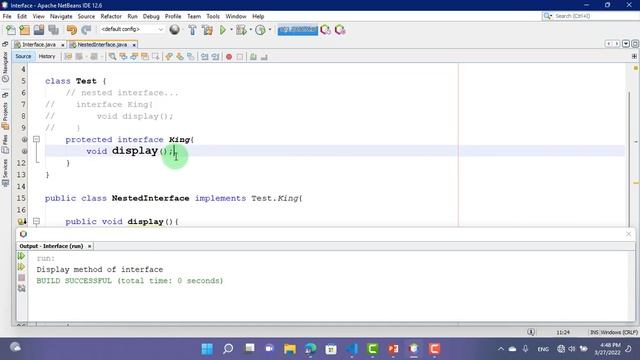This screenshot has width=640, height=360.
Task: Open the File menu
Action: click(7, 16)
